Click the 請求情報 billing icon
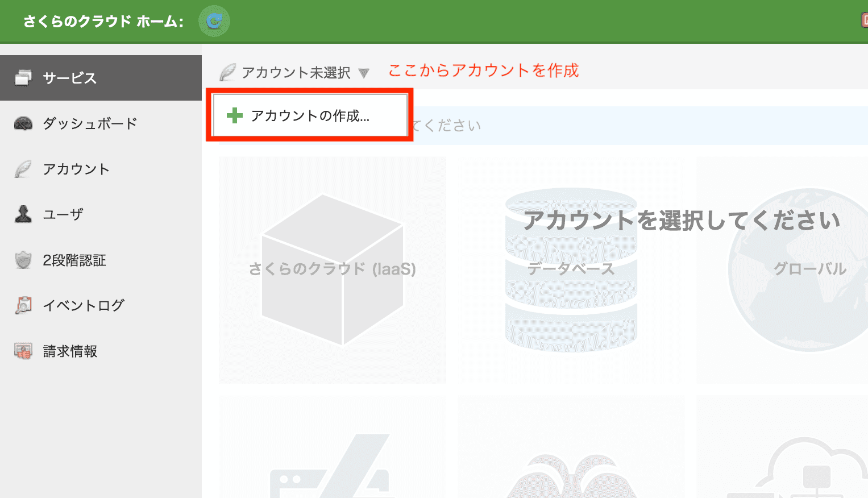This screenshot has width=868, height=498. (x=23, y=351)
